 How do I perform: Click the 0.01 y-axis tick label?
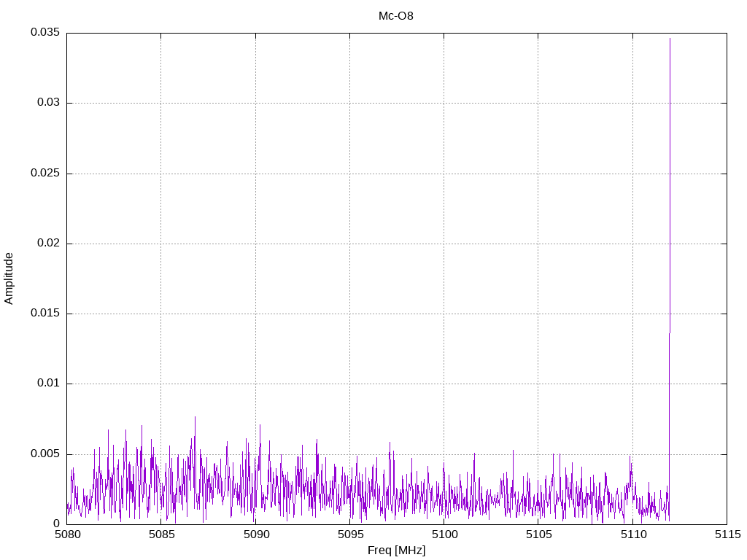pos(47,384)
